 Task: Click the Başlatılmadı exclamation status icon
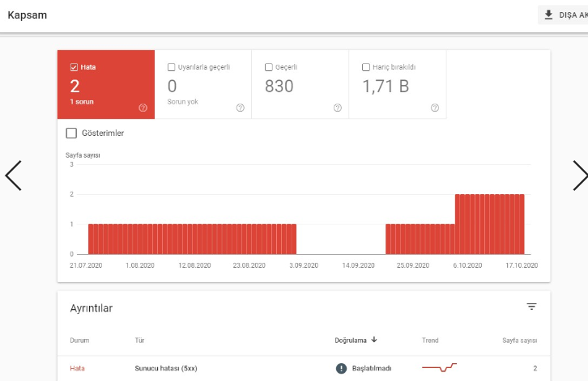coord(341,368)
